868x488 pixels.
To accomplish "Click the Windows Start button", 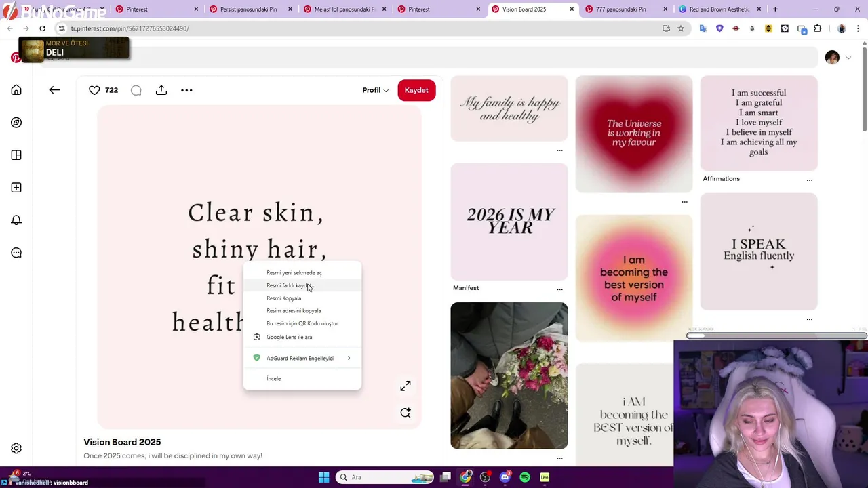I will tap(323, 477).
